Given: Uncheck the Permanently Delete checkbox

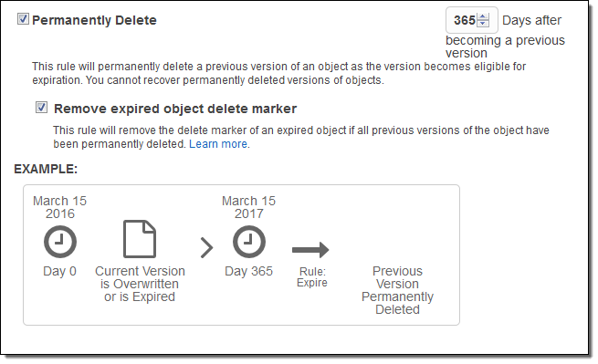Looking at the screenshot, I should coord(23,18).
